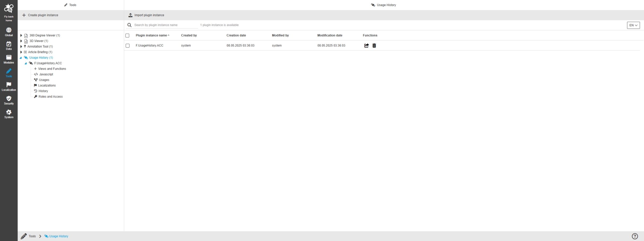Open the Localization section in sidebar
644x241 pixels.
coord(9,87)
